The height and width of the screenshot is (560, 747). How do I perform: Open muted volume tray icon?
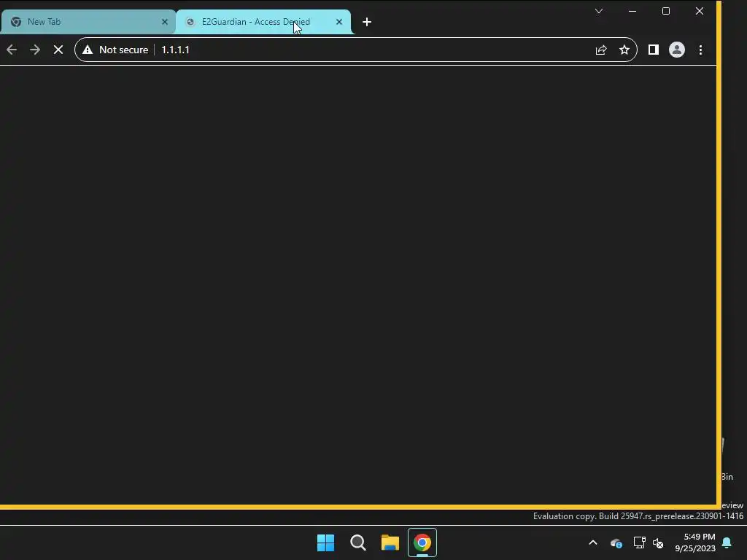coord(658,542)
